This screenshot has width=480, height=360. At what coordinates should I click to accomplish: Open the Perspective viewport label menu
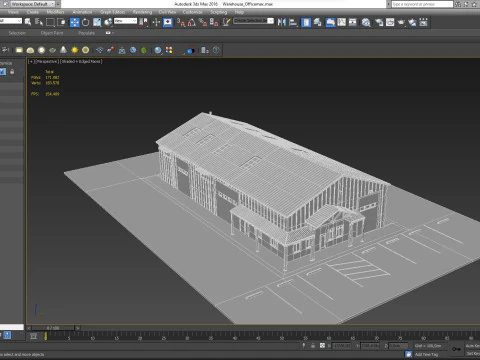(x=47, y=61)
